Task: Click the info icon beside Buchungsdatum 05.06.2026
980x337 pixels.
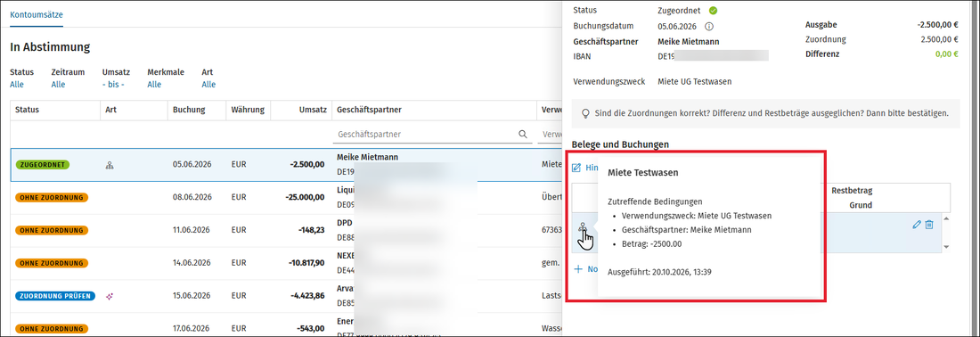Action: [x=709, y=26]
